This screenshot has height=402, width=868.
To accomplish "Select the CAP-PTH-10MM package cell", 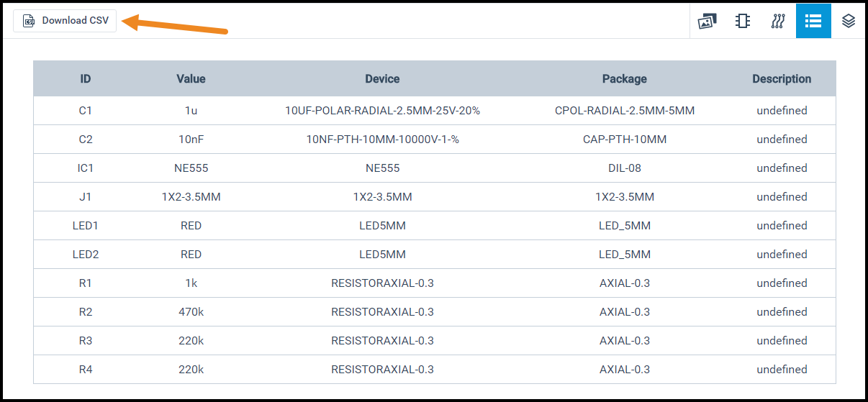I will 624,140.
